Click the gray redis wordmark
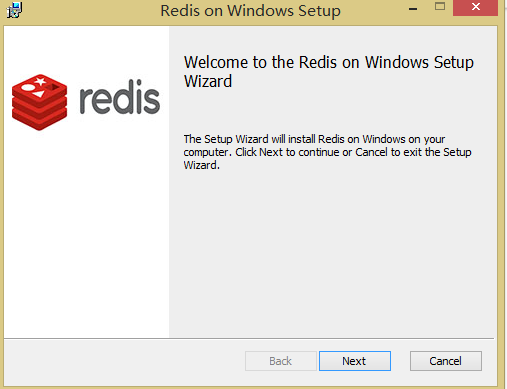The height and width of the screenshot is (389, 507). pos(120,97)
